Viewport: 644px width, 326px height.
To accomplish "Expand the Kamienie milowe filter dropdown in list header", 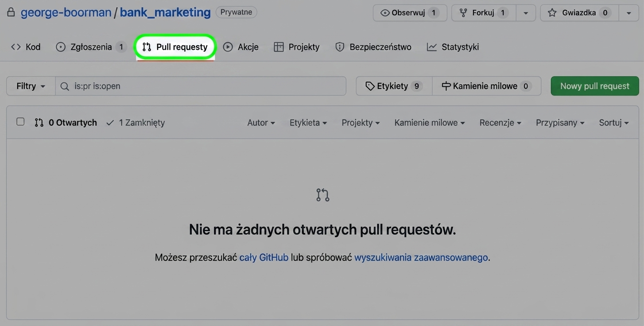I will 430,123.
